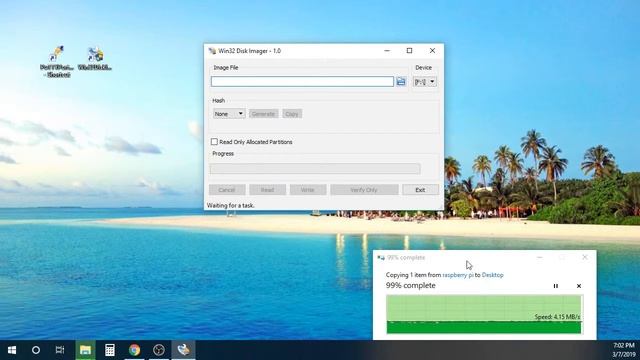Click the hash Generate button
Viewport: 640px width, 360px height.
(263, 113)
